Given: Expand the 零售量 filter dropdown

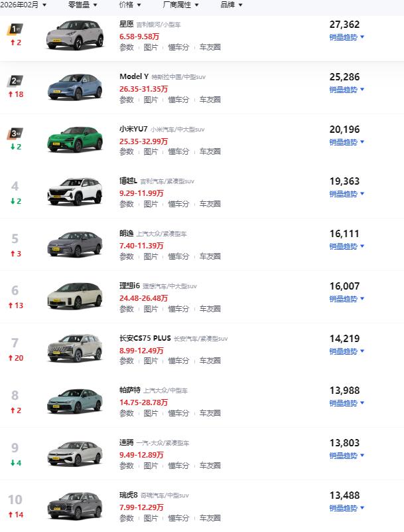Looking at the screenshot, I should pyautogui.click(x=83, y=5).
